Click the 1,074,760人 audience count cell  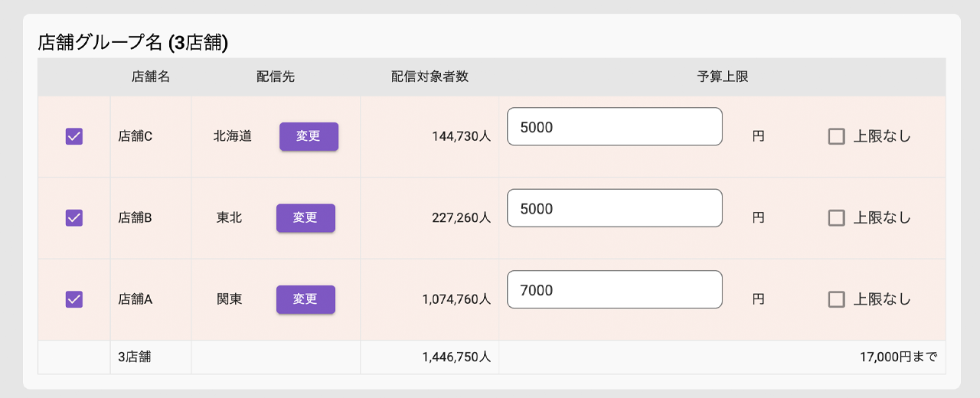click(x=456, y=299)
